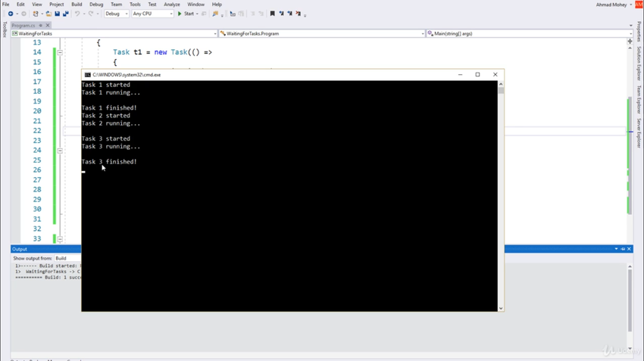Click the Open File folder icon
Screen dimensions: 644x361
[x=48, y=14]
